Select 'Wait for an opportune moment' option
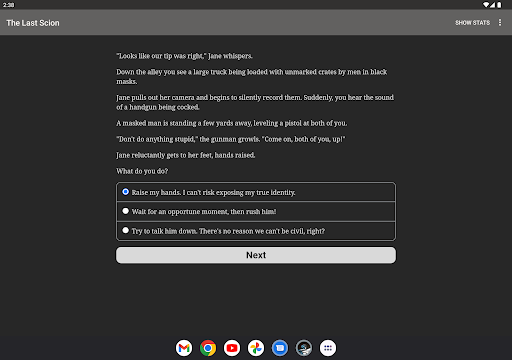Viewport: 512px width, 360px height. (x=256, y=212)
